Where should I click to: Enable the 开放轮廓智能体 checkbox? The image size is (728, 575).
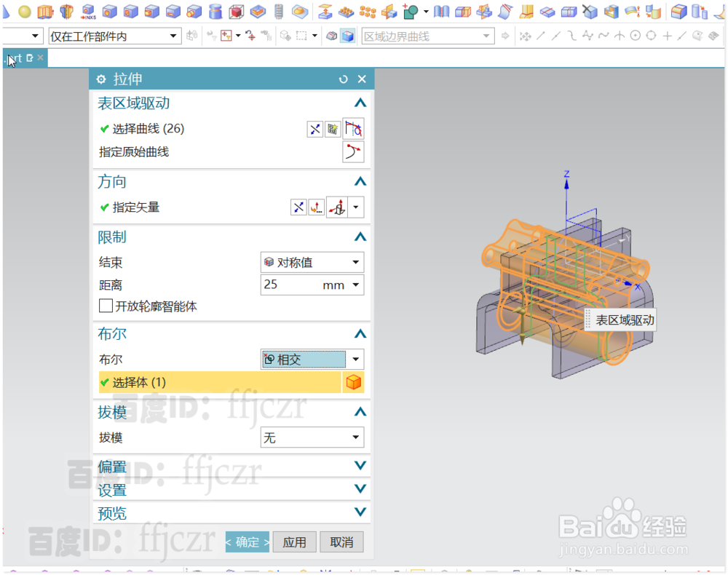pyautogui.click(x=106, y=306)
